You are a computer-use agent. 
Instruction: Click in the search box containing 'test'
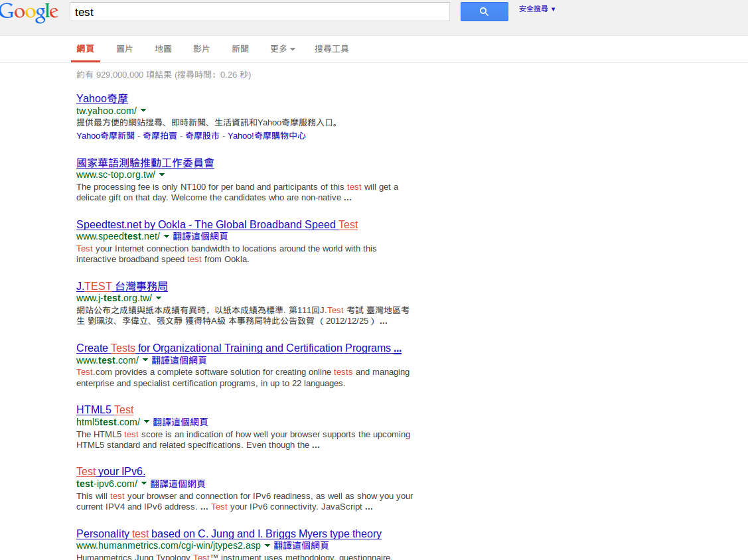[x=259, y=12]
